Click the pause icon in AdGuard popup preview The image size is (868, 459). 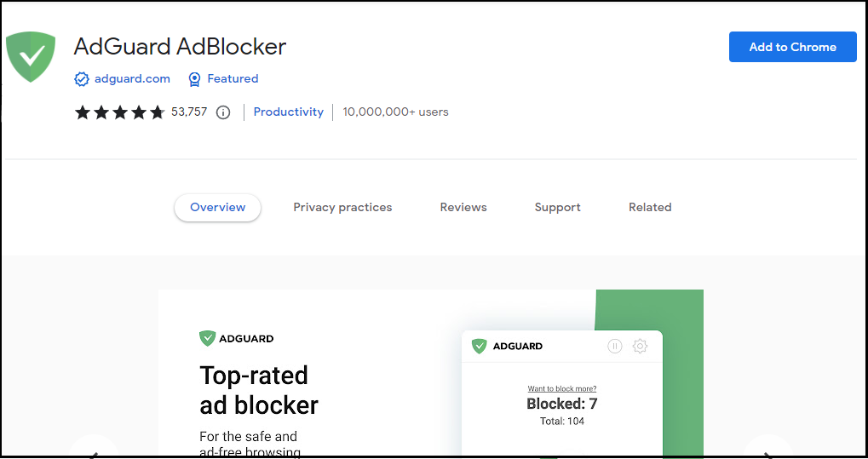point(614,346)
